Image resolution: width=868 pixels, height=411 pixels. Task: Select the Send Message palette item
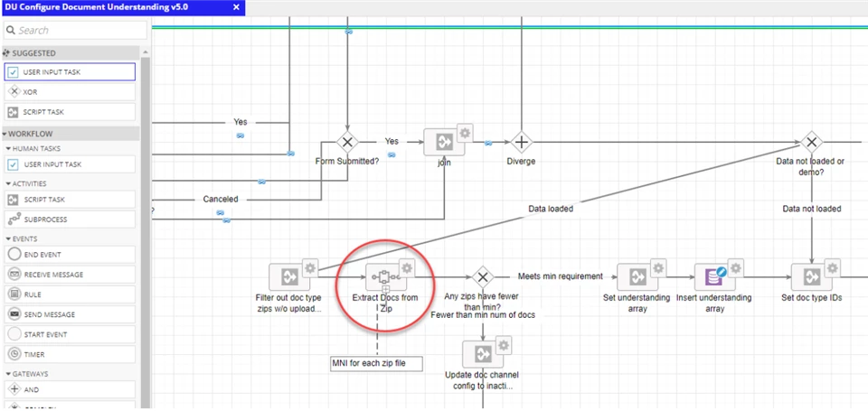pyautogui.click(x=70, y=314)
